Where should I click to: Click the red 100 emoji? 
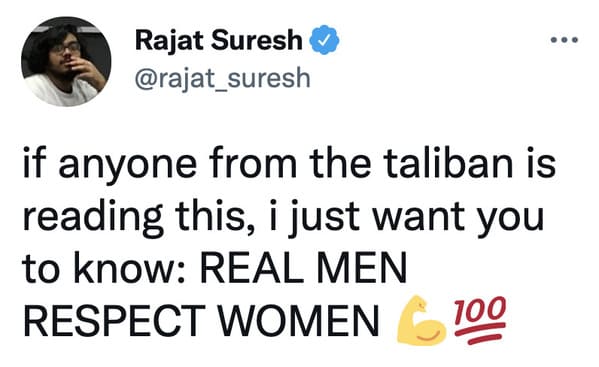[x=480, y=320]
